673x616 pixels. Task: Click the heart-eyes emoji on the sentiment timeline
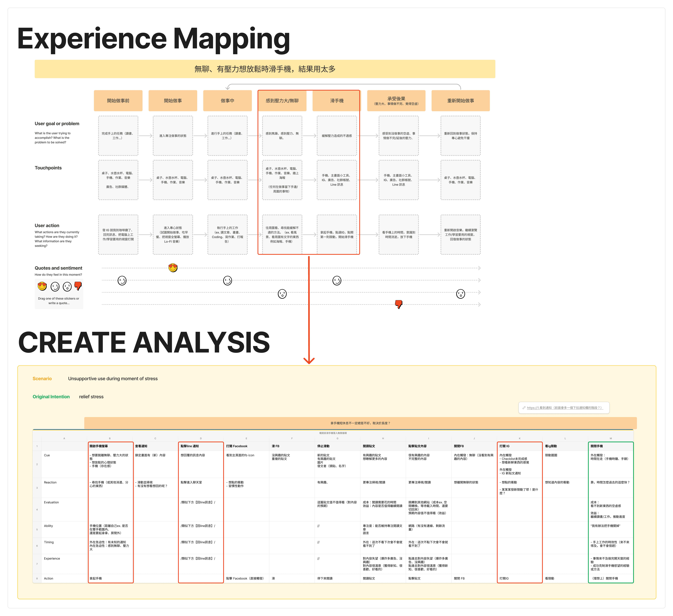173,268
